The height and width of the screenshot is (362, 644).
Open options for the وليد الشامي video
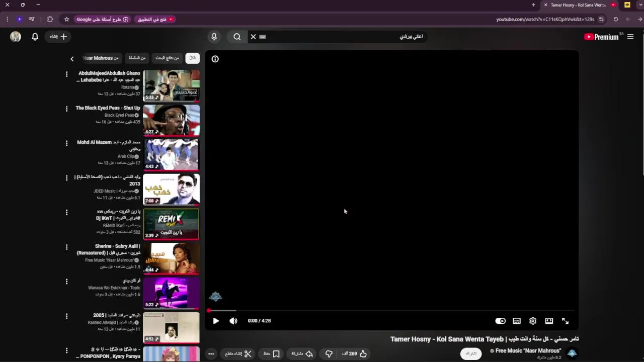(66, 178)
